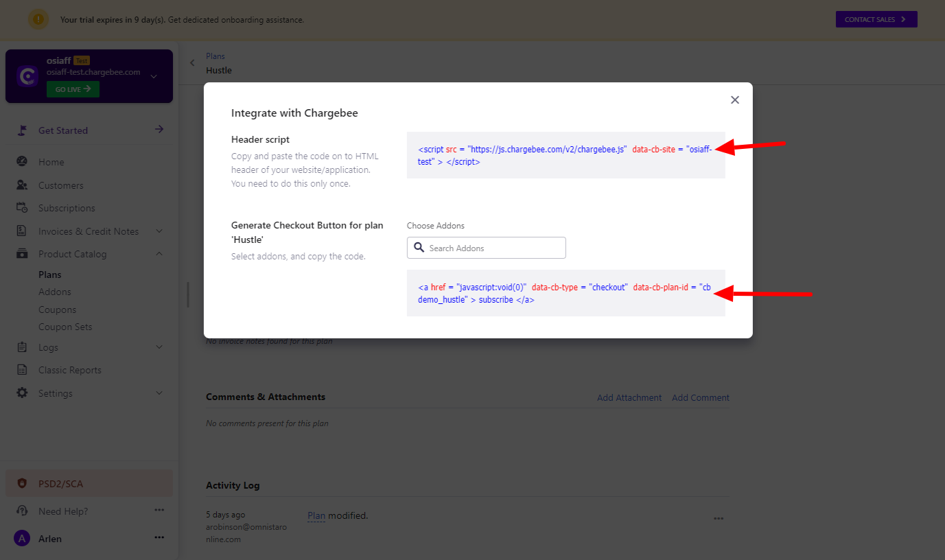Click the Invoices & Credit Notes icon

tap(22, 231)
